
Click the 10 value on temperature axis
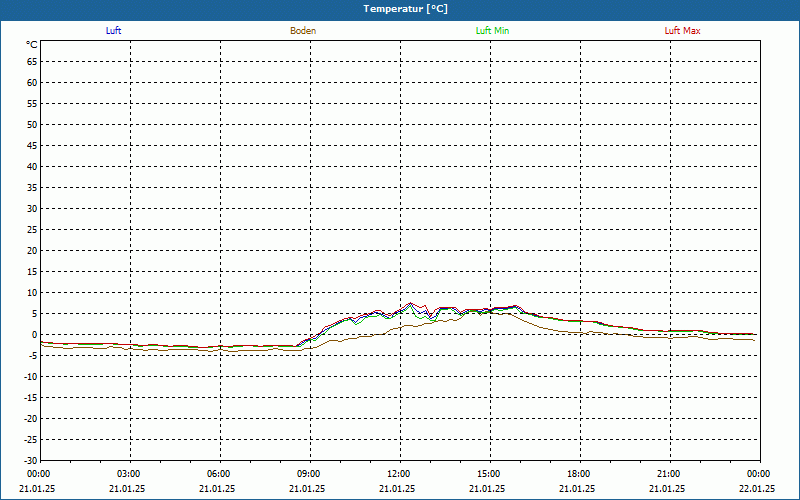32,293
